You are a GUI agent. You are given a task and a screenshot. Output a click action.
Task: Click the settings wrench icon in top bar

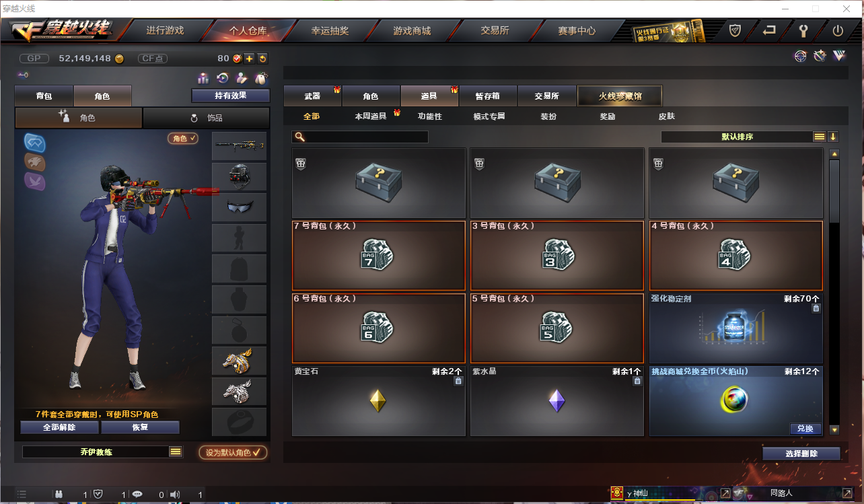pos(803,30)
